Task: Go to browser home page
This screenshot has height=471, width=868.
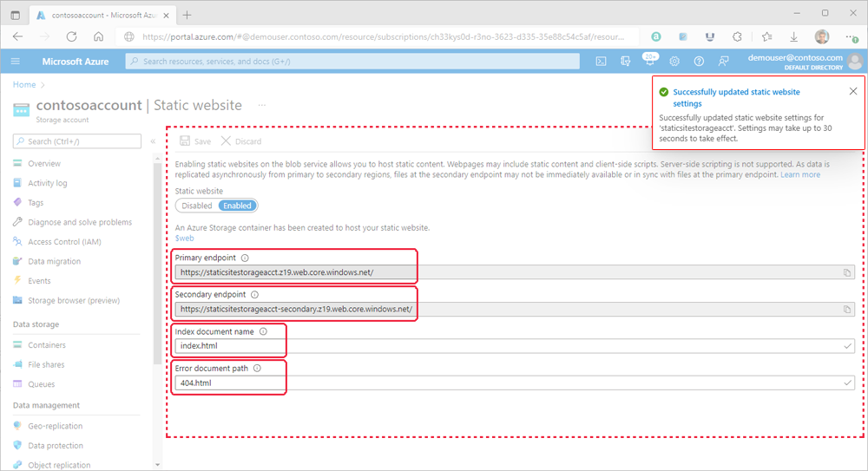Action: pyautogui.click(x=99, y=36)
